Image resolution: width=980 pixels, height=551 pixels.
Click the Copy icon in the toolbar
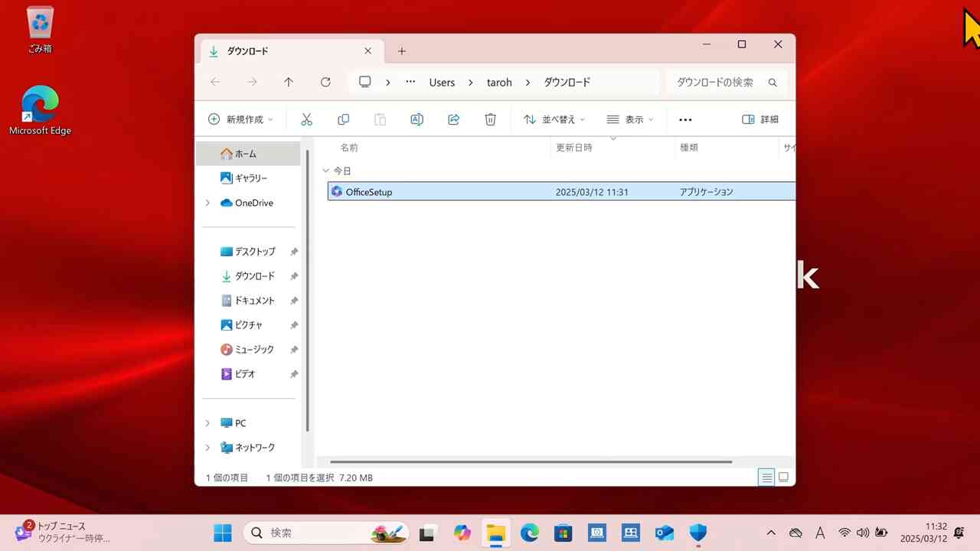click(343, 119)
